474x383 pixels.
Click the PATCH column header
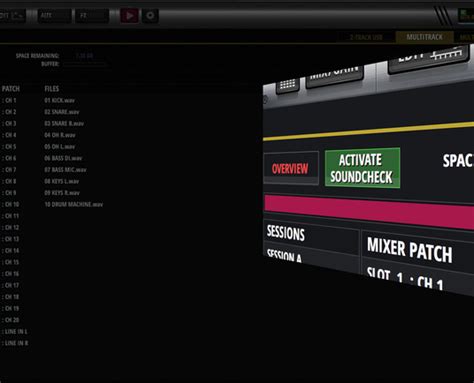[11, 89]
